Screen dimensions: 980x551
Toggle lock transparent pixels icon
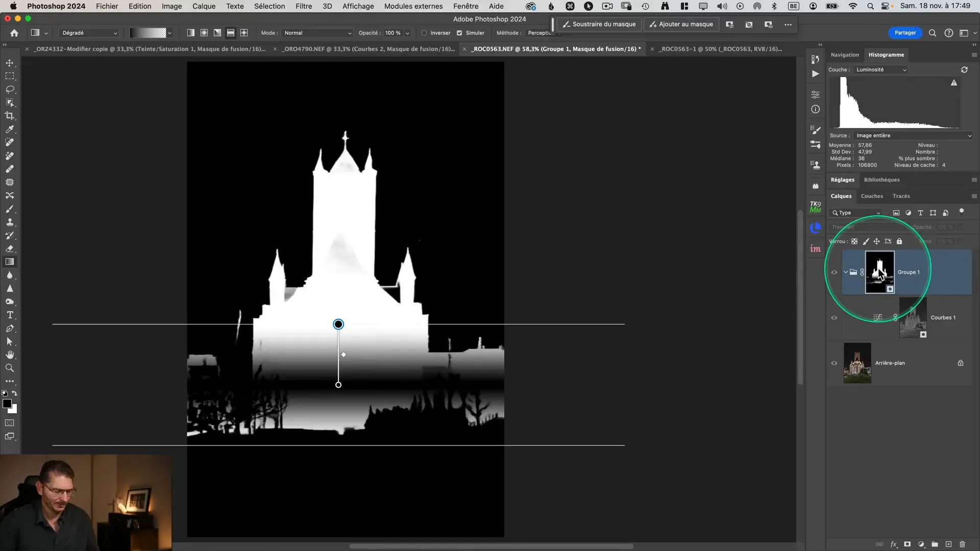click(x=854, y=241)
